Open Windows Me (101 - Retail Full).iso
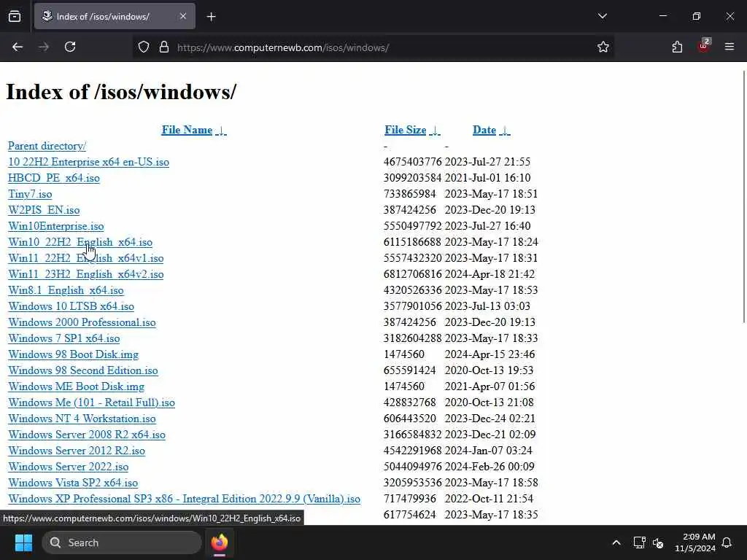Image resolution: width=747 pixels, height=560 pixels. [91, 402]
